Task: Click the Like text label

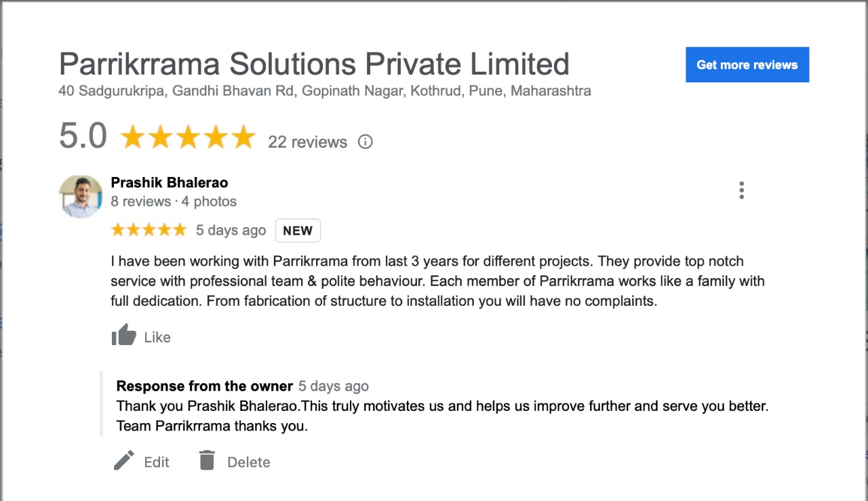Action: click(157, 338)
